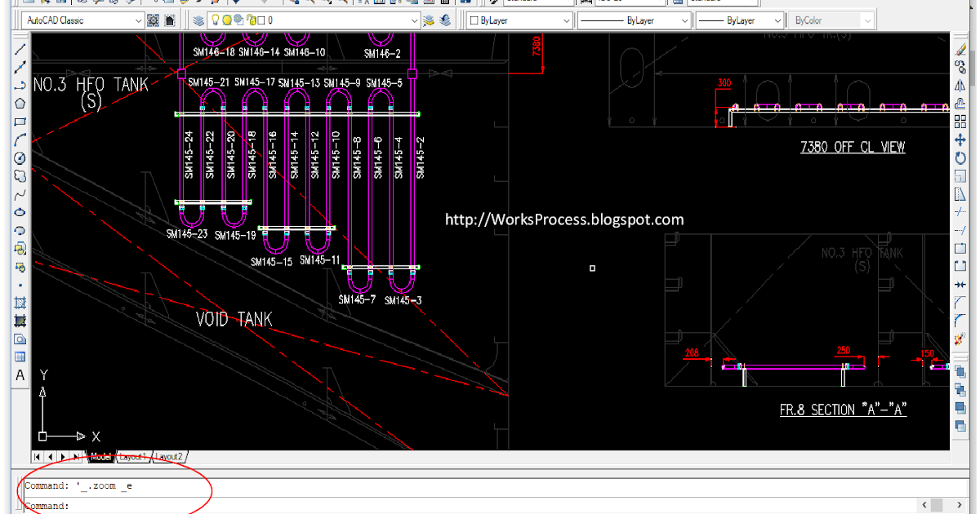Switch to the Layout2 tab
The width and height of the screenshot is (980, 514).
[169, 457]
